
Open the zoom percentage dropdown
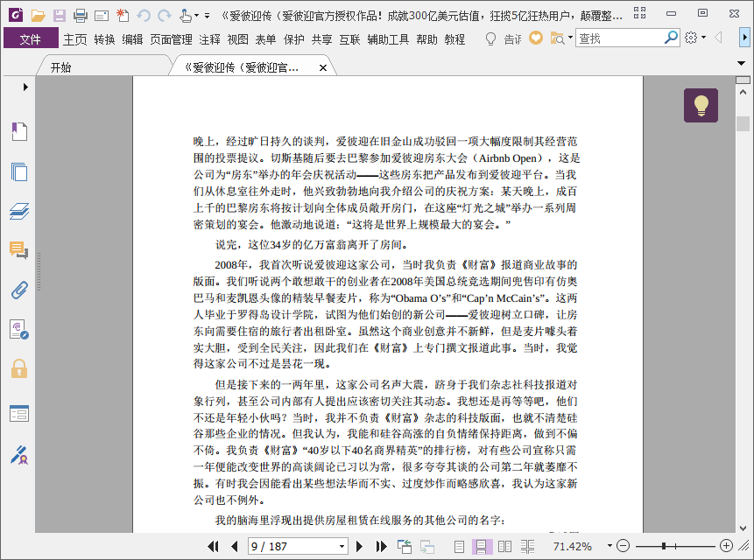coord(610,546)
